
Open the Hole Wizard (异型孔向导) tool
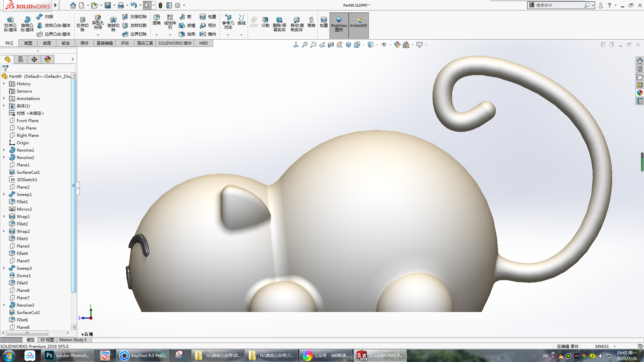point(98,23)
